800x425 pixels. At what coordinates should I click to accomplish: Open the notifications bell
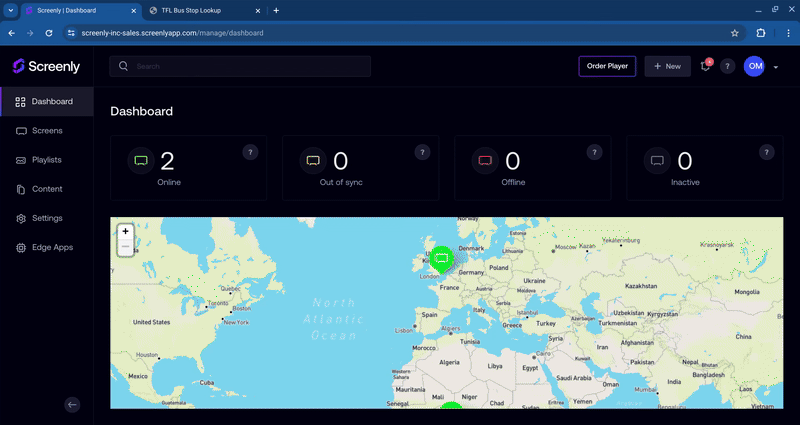[x=706, y=66]
